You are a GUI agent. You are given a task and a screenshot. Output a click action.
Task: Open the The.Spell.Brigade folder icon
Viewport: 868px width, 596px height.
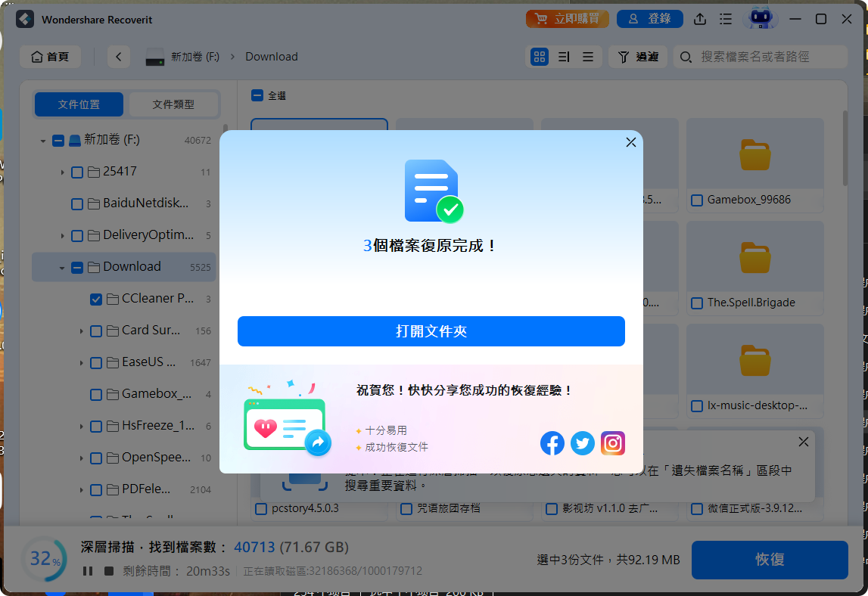(x=754, y=258)
